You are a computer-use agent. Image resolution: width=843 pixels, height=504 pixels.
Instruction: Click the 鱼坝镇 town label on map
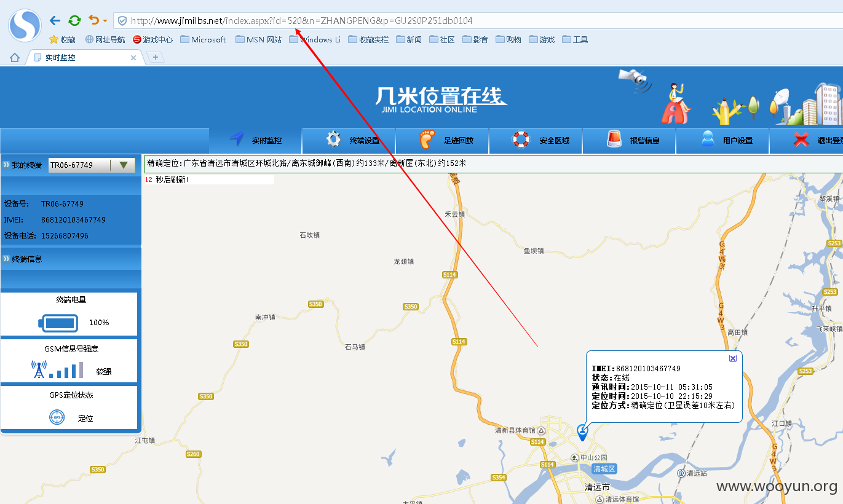click(x=534, y=251)
